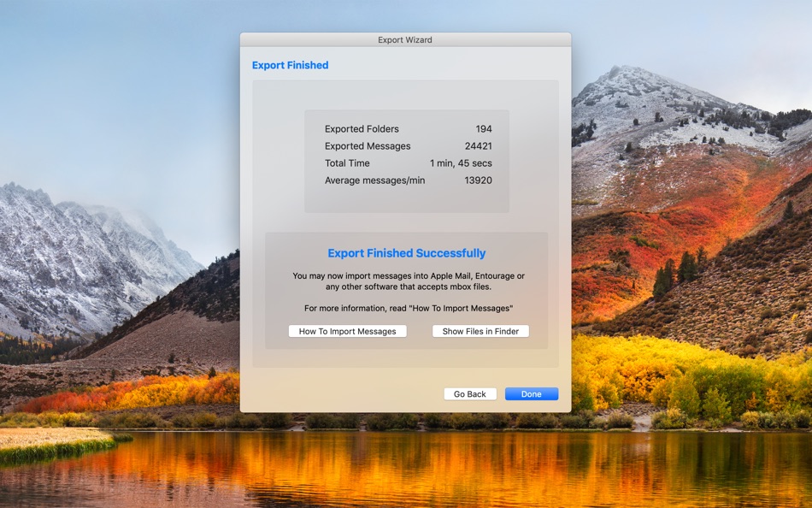Click the text about importing into Apple Mail
Image resolution: width=812 pixels, height=508 pixels.
tap(409, 281)
